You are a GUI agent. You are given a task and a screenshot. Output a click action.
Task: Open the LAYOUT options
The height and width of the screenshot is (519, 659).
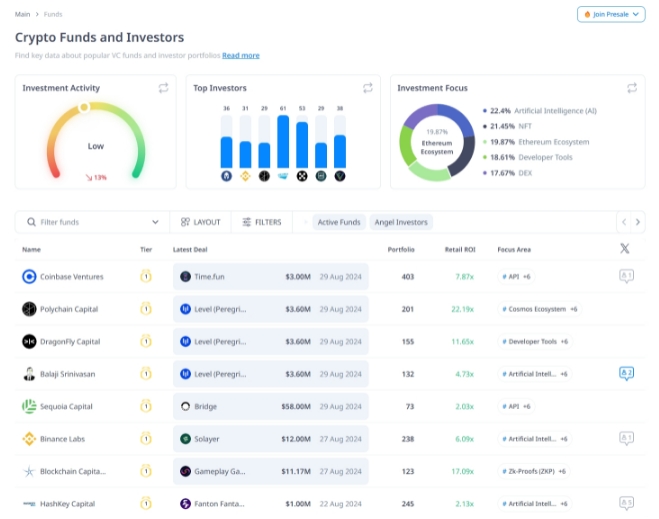(x=200, y=222)
